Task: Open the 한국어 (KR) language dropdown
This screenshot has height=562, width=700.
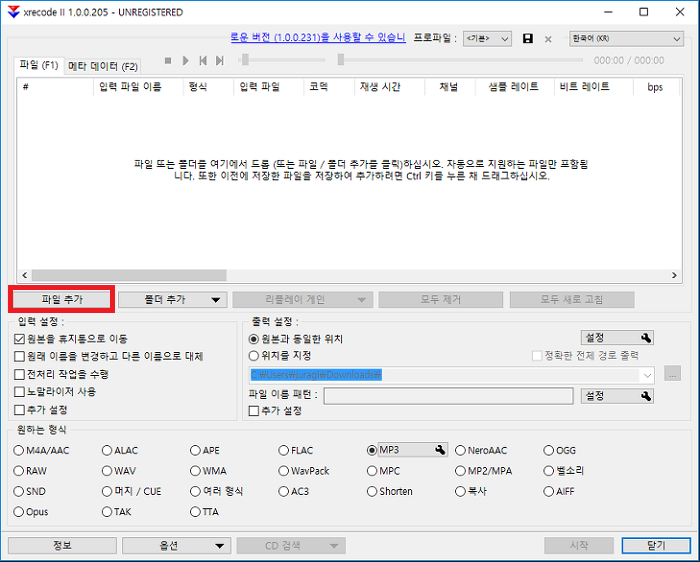Action: click(x=626, y=39)
